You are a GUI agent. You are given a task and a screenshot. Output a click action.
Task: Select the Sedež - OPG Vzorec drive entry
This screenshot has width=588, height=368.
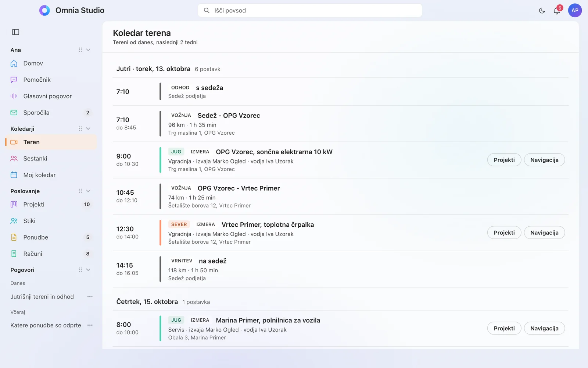pyautogui.click(x=340, y=124)
